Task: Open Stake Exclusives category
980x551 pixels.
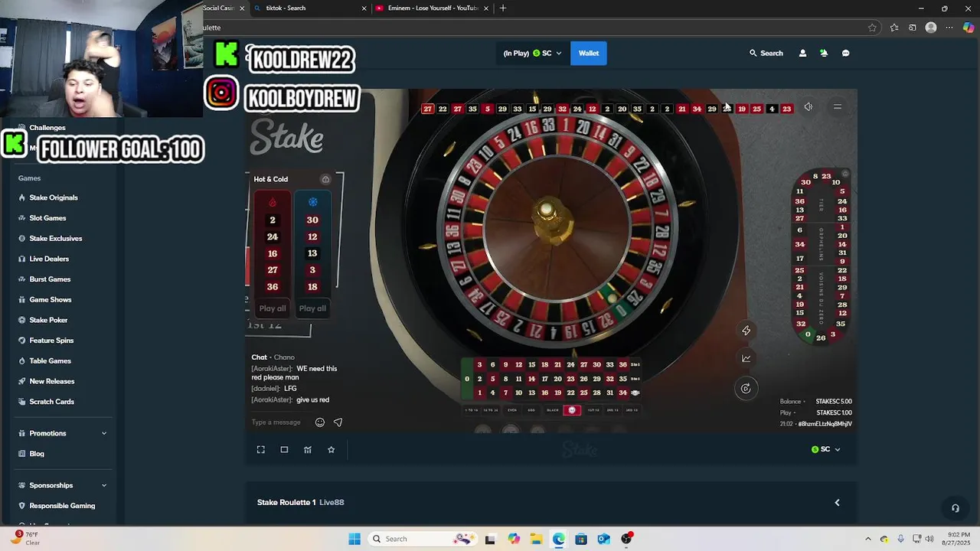Action: [x=56, y=239]
